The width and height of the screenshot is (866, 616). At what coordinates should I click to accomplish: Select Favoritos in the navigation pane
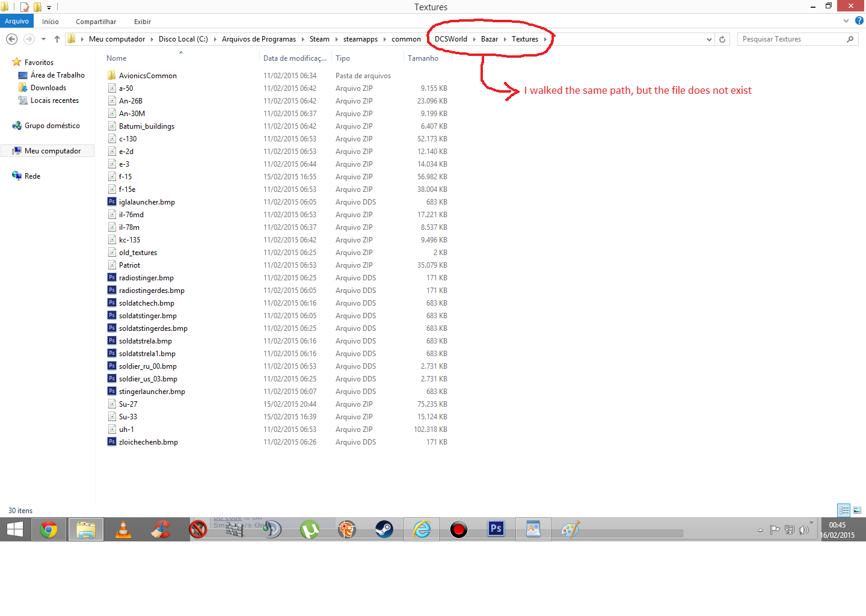pyautogui.click(x=38, y=63)
